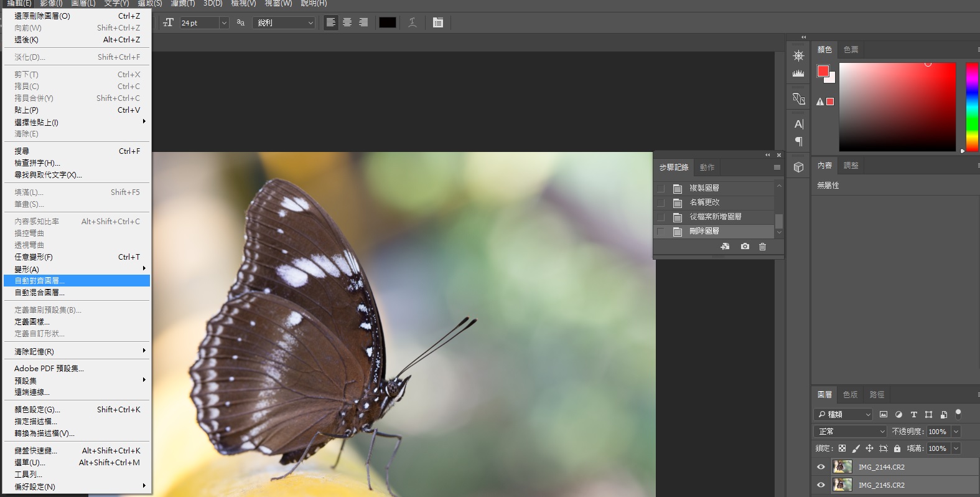Filter layers by adjustment layers icon
The image size is (980, 497).
pos(898,414)
